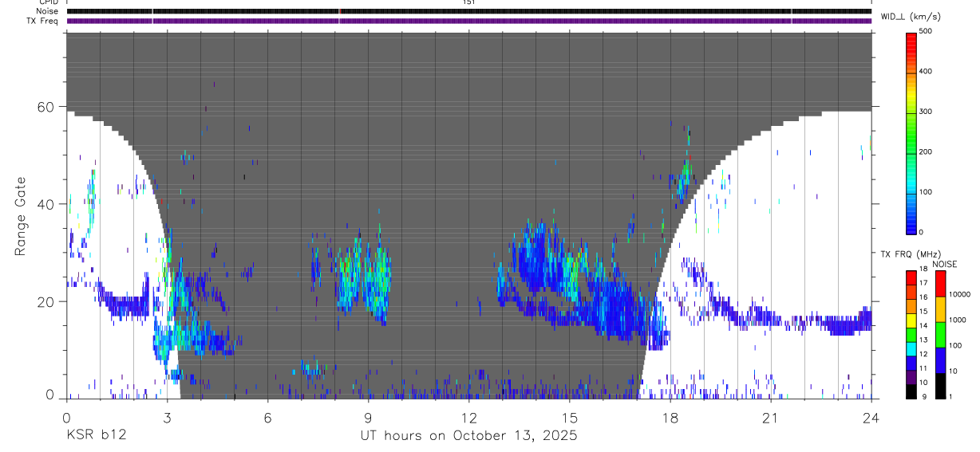Click the '10000' tick on NOISE scale
The width and height of the screenshot is (980, 452).
pyautogui.click(x=960, y=295)
